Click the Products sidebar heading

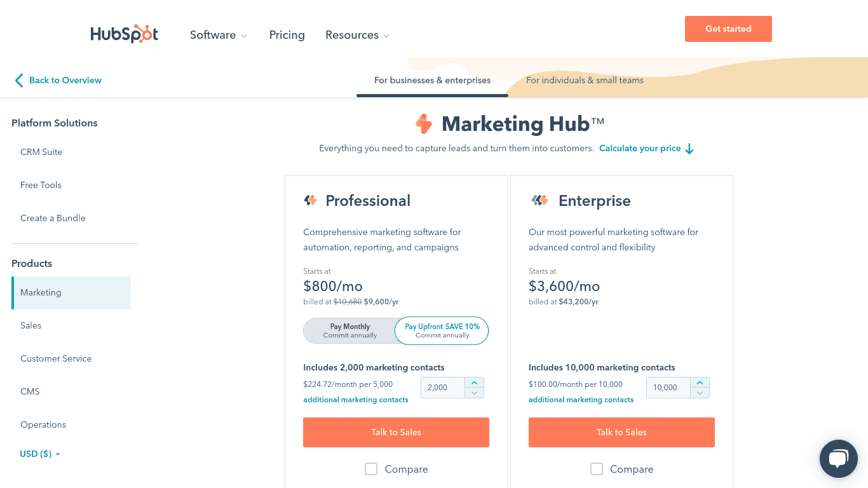[x=32, y=264]
